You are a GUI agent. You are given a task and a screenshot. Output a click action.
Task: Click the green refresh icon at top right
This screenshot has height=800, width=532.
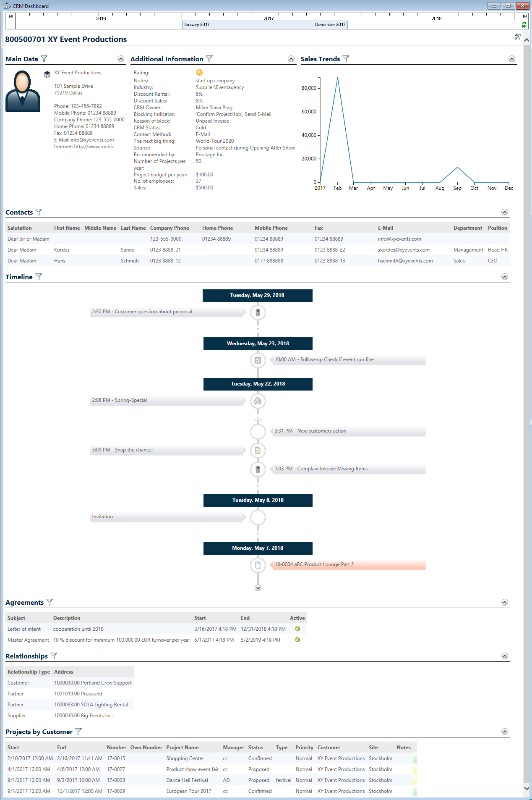coord(524,25)
